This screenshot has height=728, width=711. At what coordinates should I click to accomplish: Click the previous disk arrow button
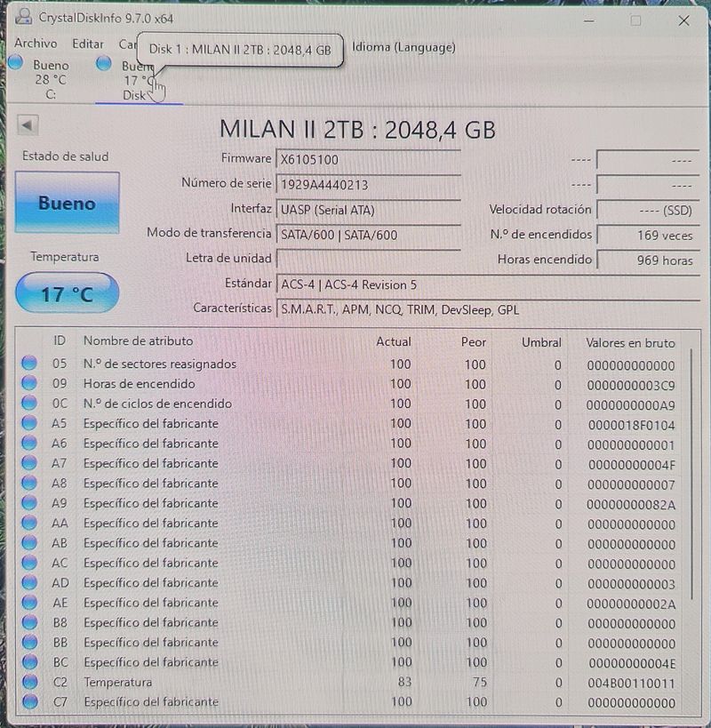(x=28, y=125)
